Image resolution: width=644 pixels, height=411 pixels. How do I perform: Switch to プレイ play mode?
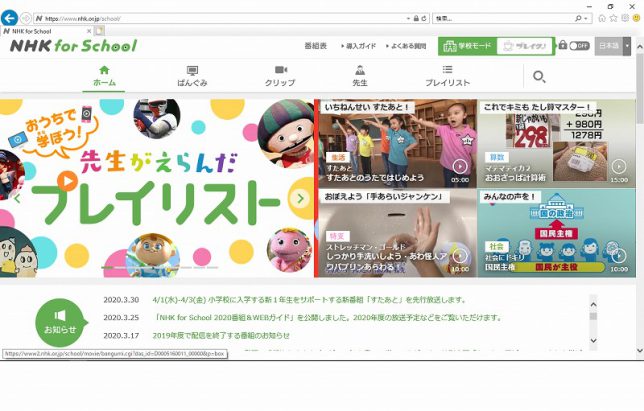[525, 46]
